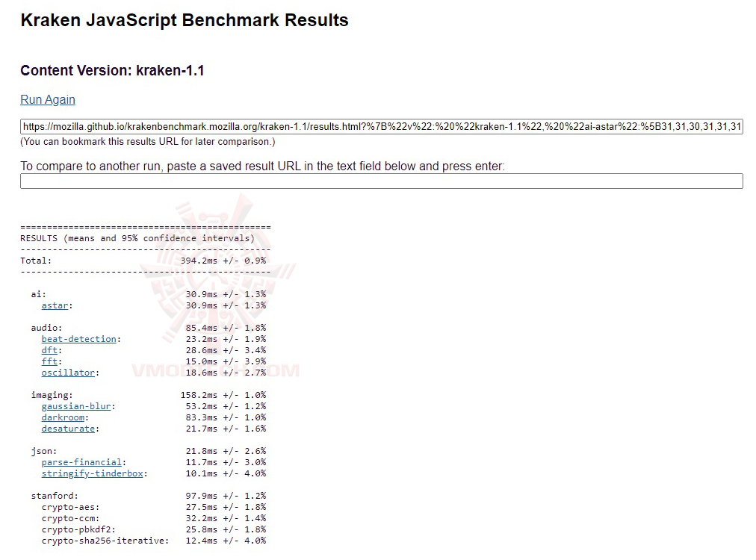The image size is (756, 560).
Task: Select the results URL text field
Action: (x=382, y=127)
